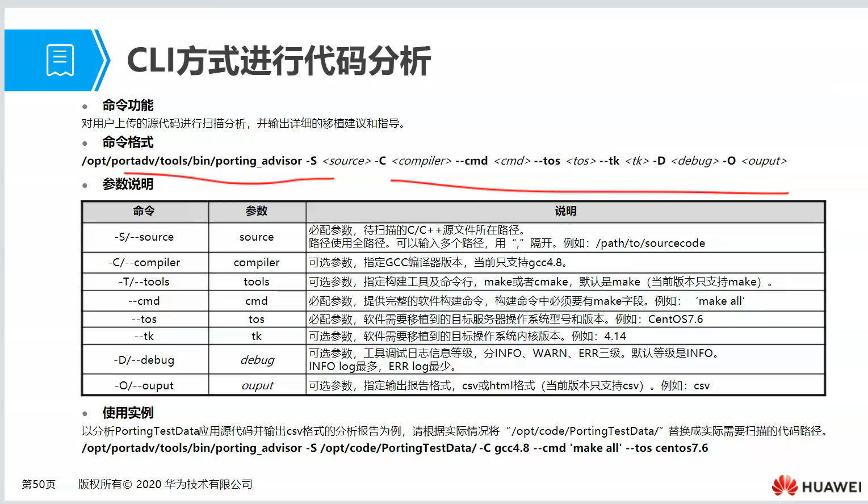Click the 'tk' parameter cell
868x504 pixels.
pyautogui.click(x=257, y=337)
